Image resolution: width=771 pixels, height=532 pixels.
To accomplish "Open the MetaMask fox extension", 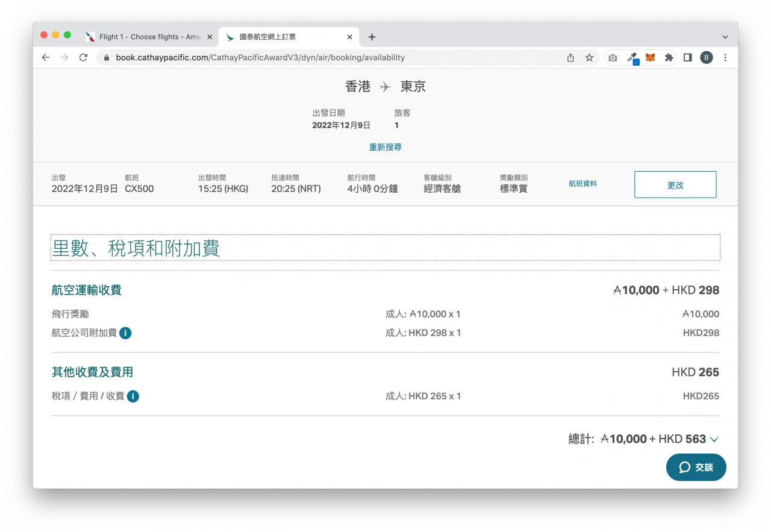I will [650, 57].
